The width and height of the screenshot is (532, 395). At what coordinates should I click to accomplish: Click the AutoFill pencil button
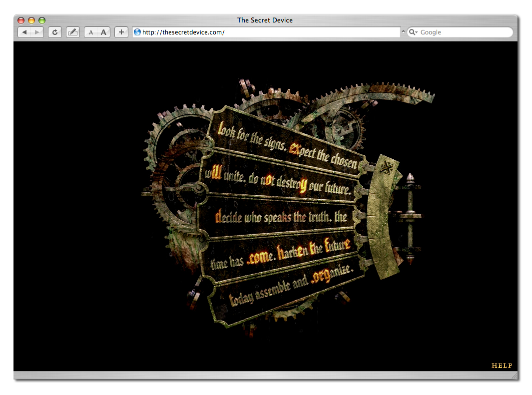coord(72,32)
